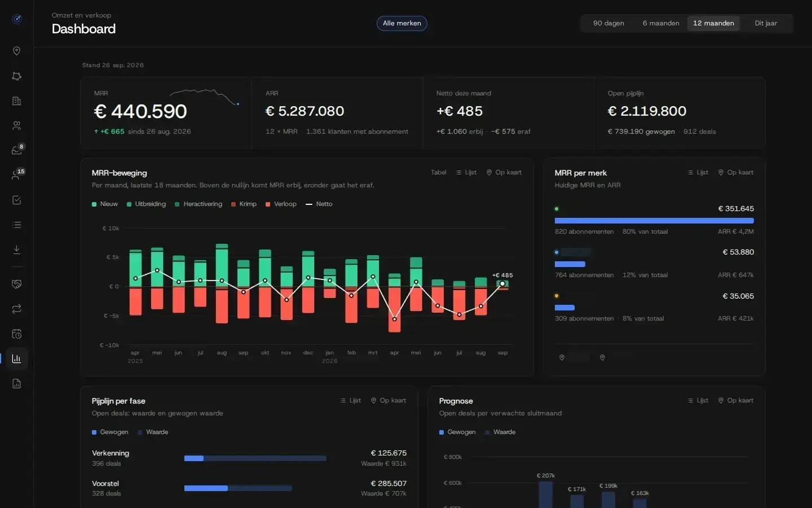Toggle the Uitbreiding legend series

click(x=147, y=204)
